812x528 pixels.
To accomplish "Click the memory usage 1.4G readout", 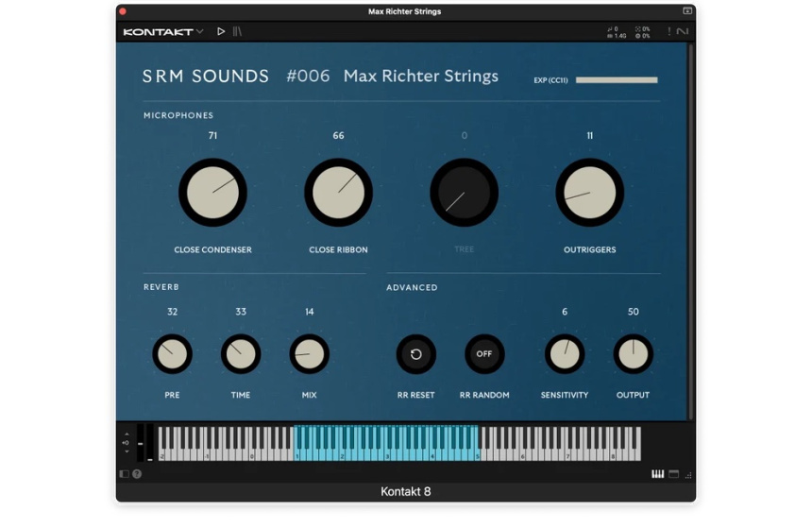I will (x=617, y=36).
